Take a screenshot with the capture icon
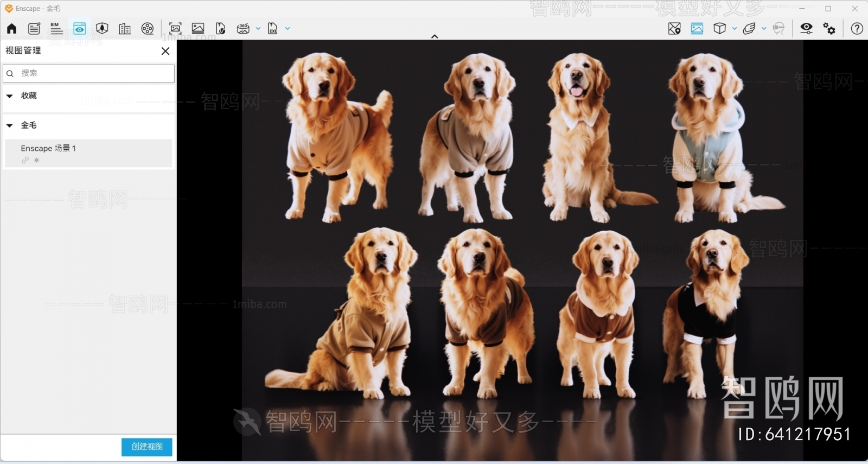 pos(175,29)
